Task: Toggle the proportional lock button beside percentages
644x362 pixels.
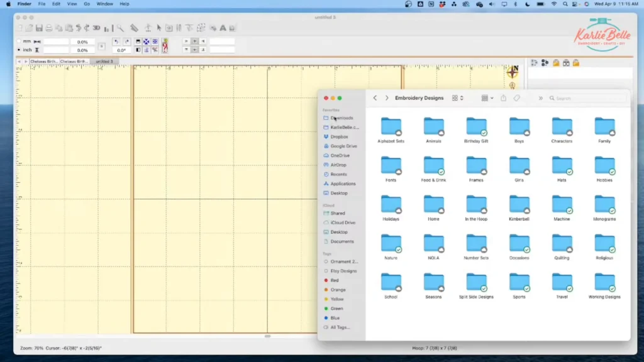Action: click(x=101, y=46)
